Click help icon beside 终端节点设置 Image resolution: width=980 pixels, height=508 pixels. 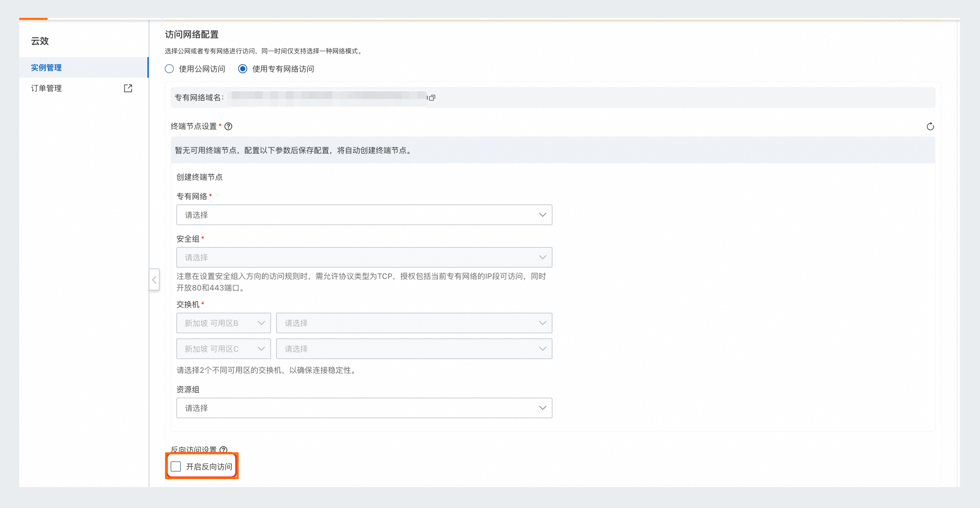pos(228,126)
